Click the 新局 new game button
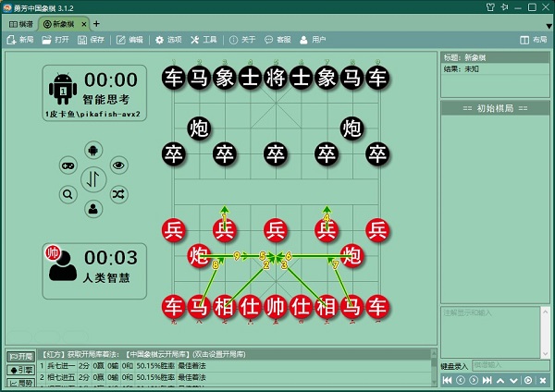The height and width of the screenshot is (392, 555). click(20, 40)
